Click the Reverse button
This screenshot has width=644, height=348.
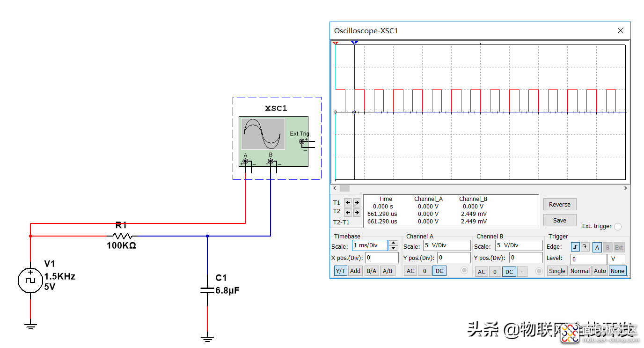(560, 204)
